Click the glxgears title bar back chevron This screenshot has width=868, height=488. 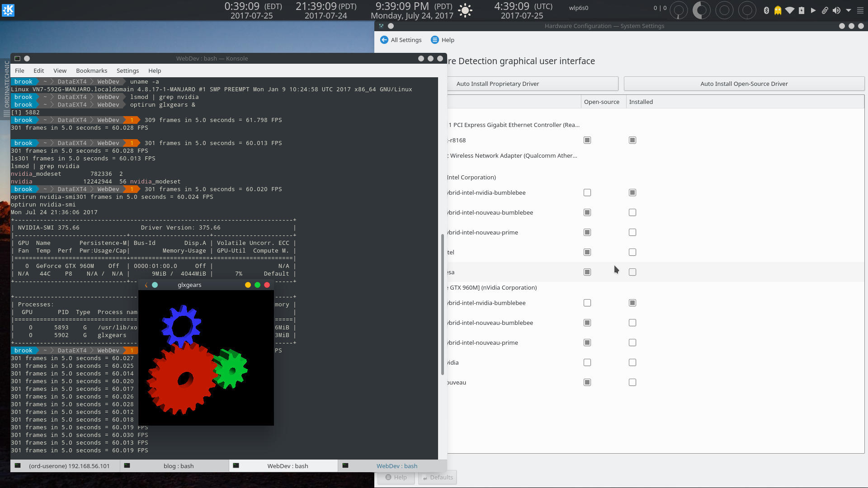click(146, 285)
